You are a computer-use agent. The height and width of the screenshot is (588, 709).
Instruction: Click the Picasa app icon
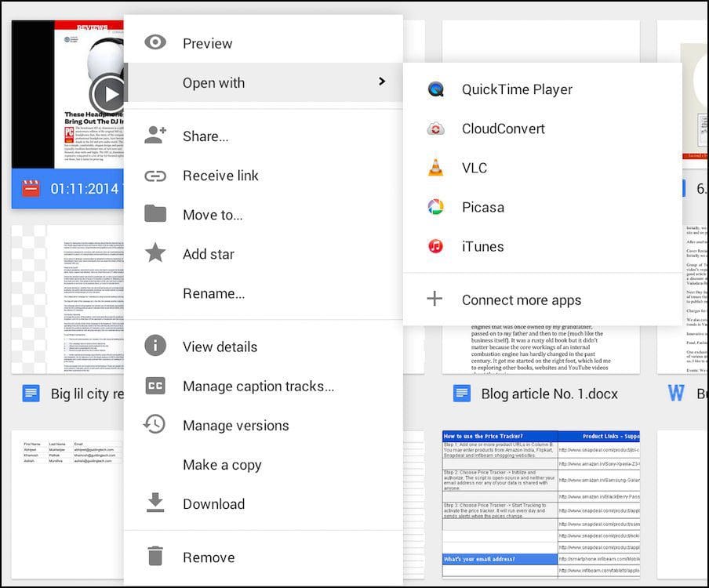tap(435, 207)
